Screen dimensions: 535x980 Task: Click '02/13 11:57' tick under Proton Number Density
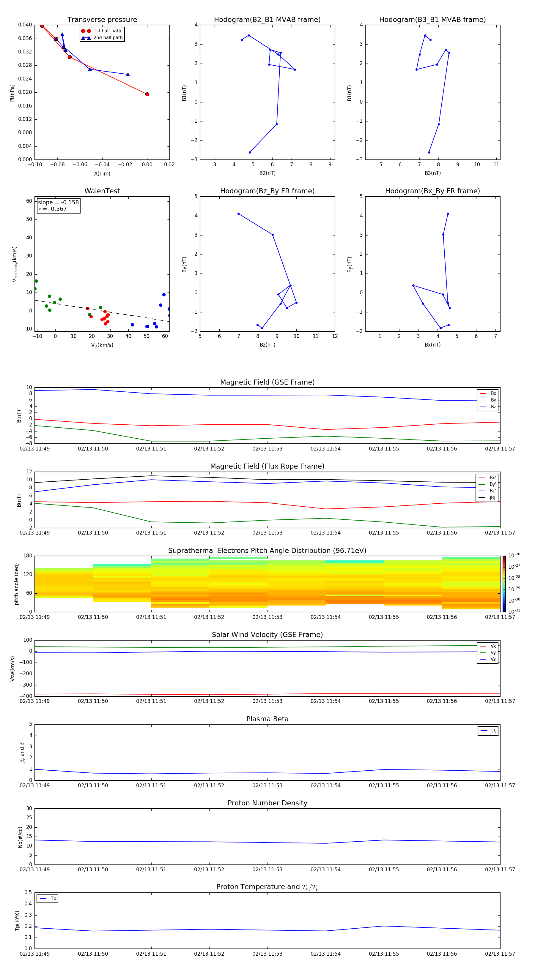click(x=500, y=870)
